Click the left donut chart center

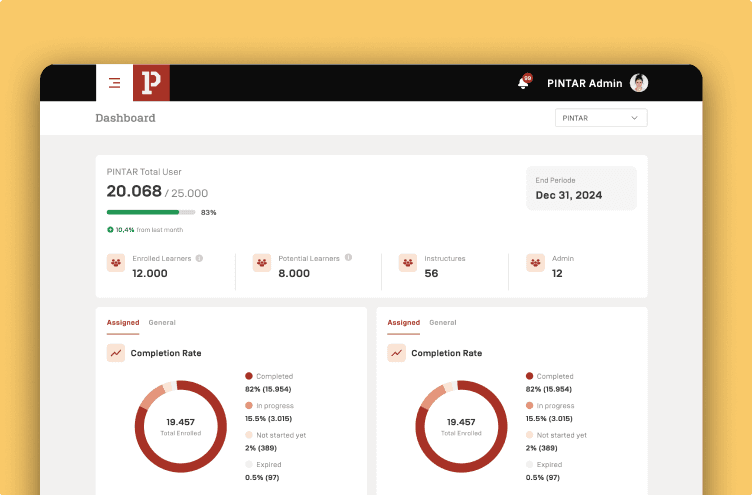(181, 426)
